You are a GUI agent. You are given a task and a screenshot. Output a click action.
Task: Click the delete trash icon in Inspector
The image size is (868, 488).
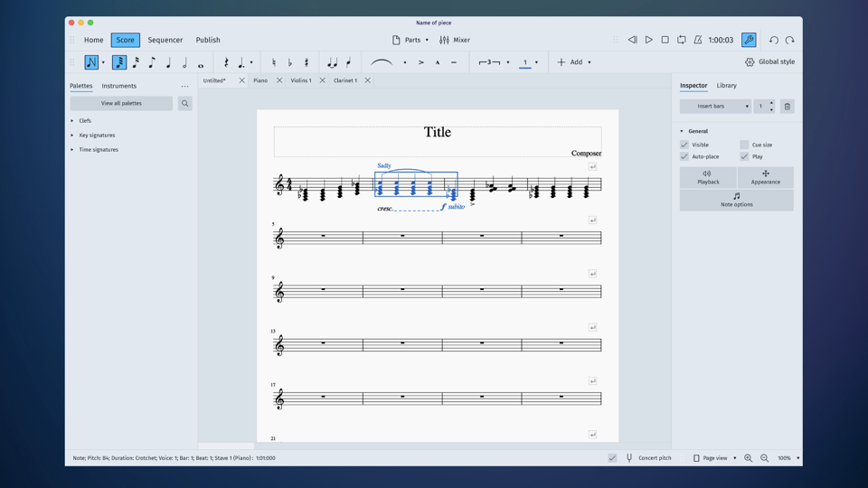coord(787,107)
